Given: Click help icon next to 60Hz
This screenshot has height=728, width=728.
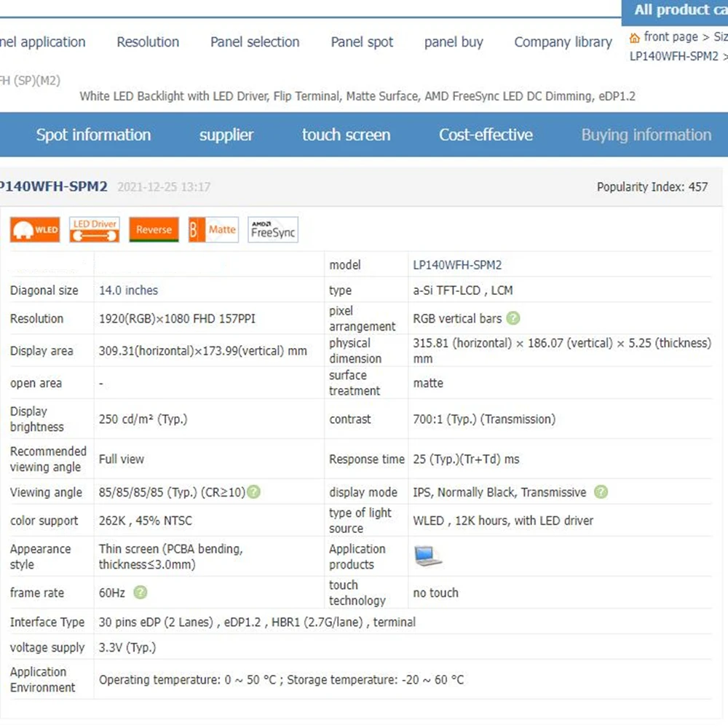Looking at the screenshot, I should [141, 593].
